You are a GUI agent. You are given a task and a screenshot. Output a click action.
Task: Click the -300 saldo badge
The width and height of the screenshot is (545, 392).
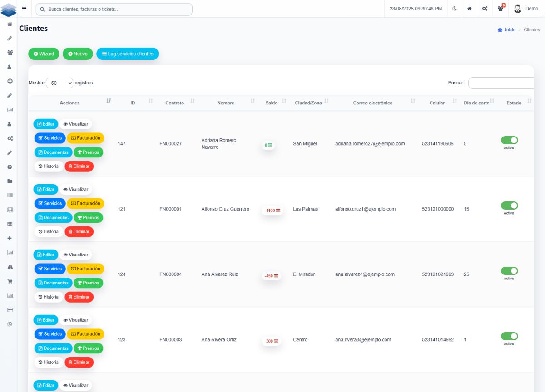coord(272,341)
